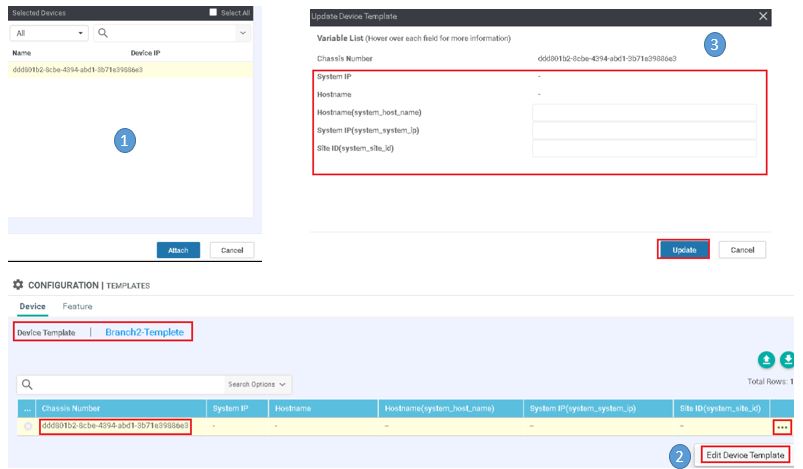
Task: Select the radio button for chassis row
Action: 28,426
